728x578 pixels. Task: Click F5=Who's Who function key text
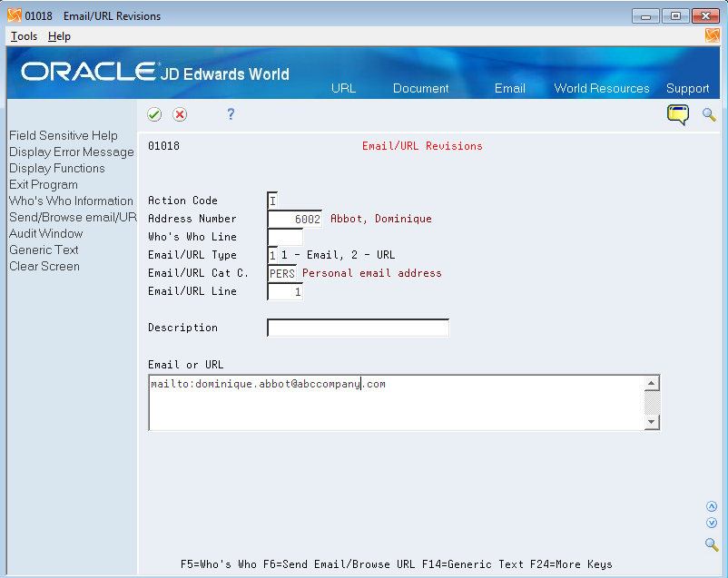[x=218, y=564]
